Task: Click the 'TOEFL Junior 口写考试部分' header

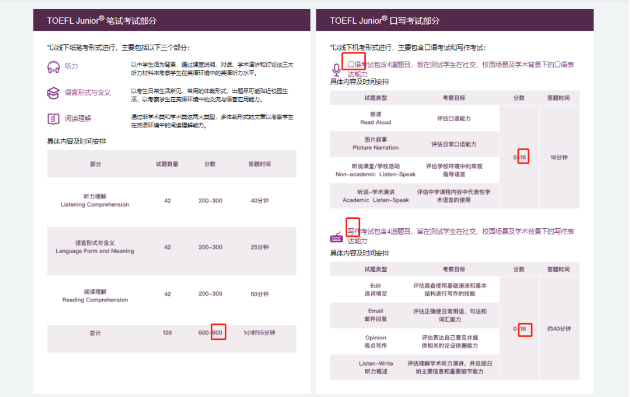Action: tap(385, 20)
